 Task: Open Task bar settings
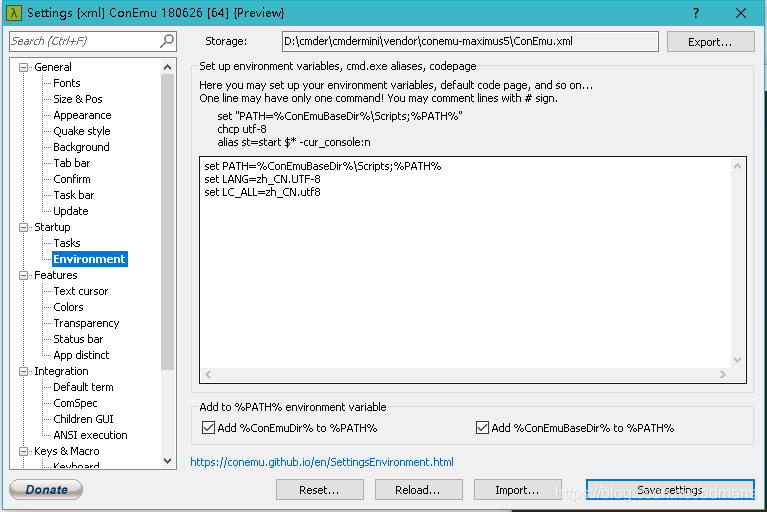pos(73,195)
